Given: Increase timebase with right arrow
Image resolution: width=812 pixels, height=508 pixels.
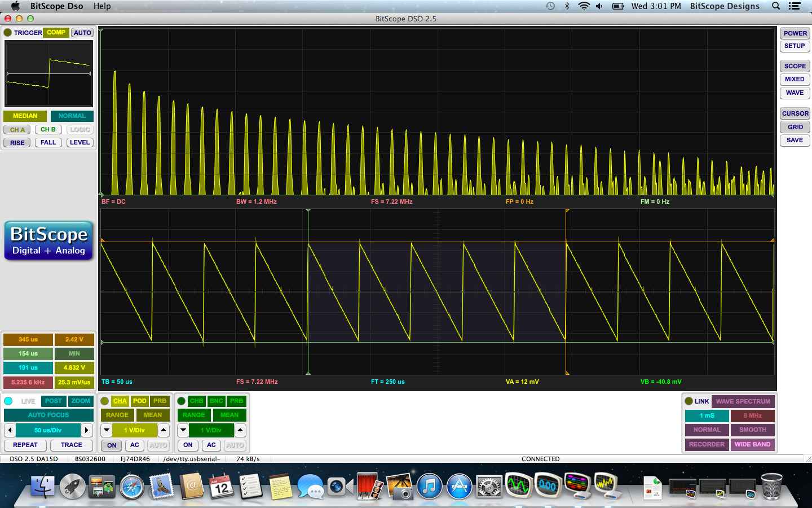Looking at the screenshot, I should [x=86, y=430].
